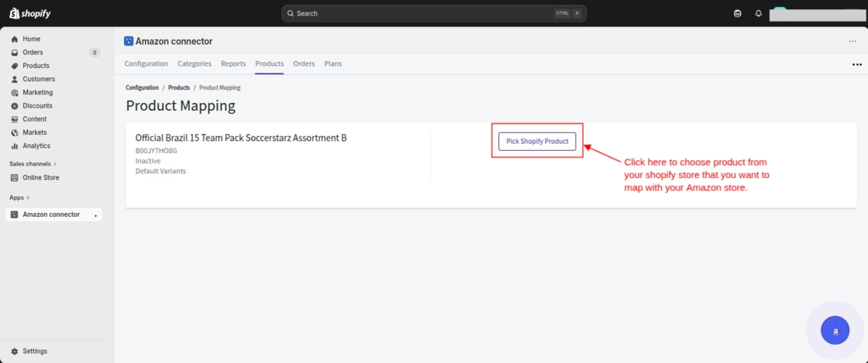Click the Orders count badge 8

pyautogui.click(x=95, y=53)
